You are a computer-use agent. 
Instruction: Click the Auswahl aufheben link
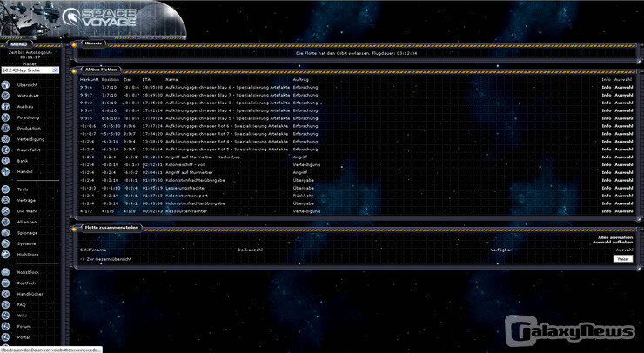click(x=613, y=243)
